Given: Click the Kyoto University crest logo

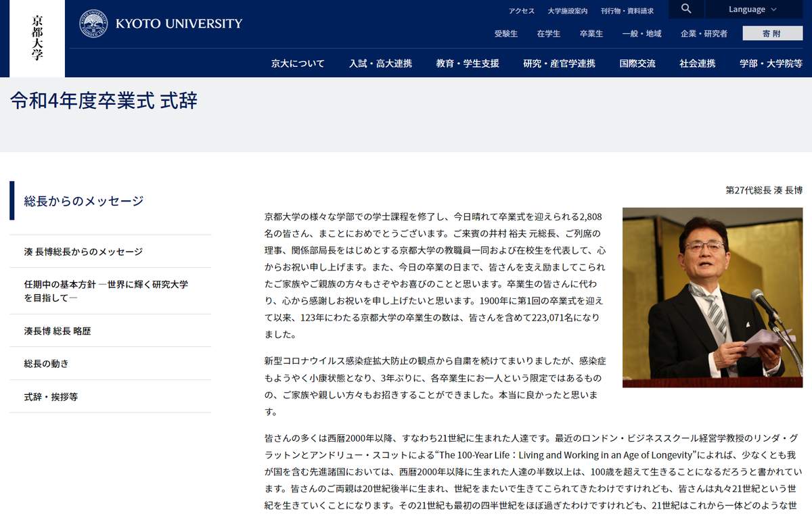Looking at the screenshot, I should pyautogui.click(x=91, y=22).
